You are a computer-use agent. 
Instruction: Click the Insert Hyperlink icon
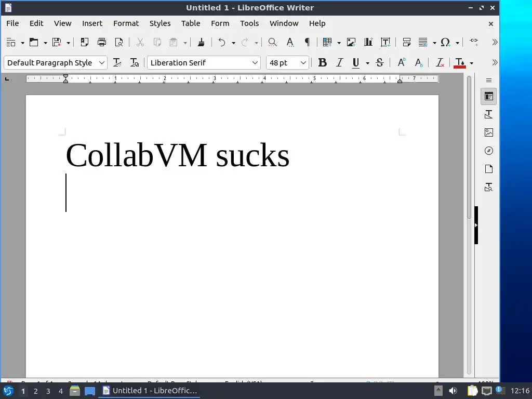point(474,42)
